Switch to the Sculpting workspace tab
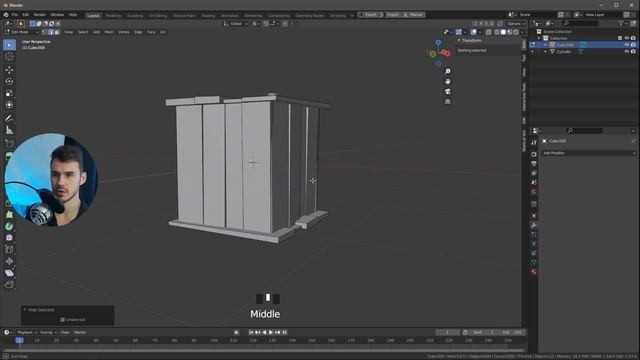This screenshot has width=640, height=360. coord(135,16)
